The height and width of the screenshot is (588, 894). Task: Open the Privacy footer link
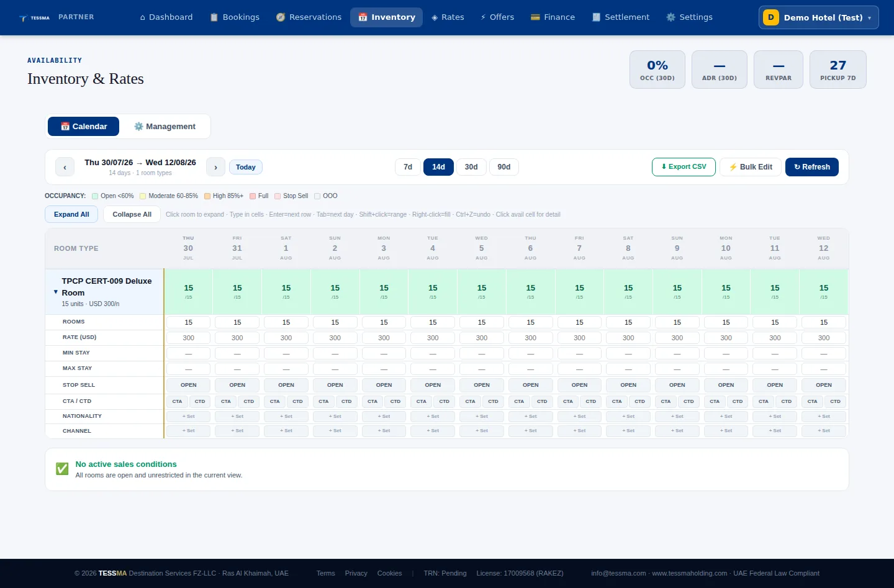coord(356,573)
